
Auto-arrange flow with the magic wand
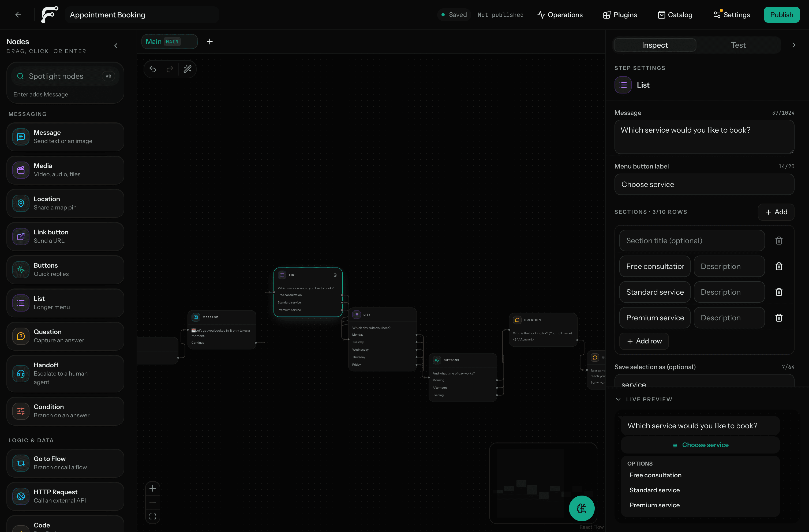click(187, 69)
